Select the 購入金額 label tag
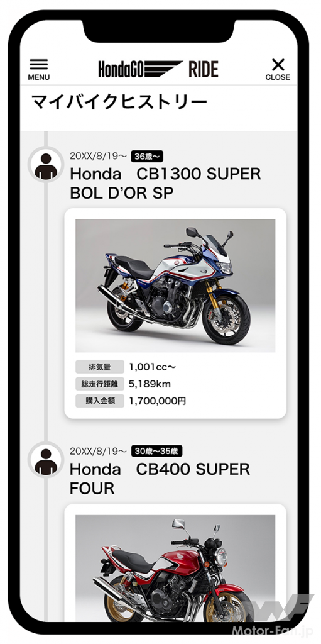The width and height of the screenshot is (321, 644). [100, 401]
